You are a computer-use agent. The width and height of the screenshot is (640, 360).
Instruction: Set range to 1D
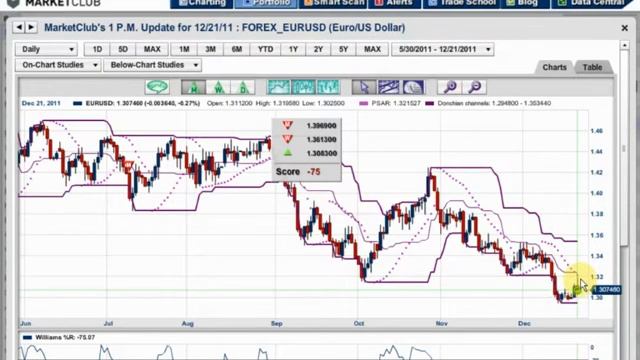[97, 49]
